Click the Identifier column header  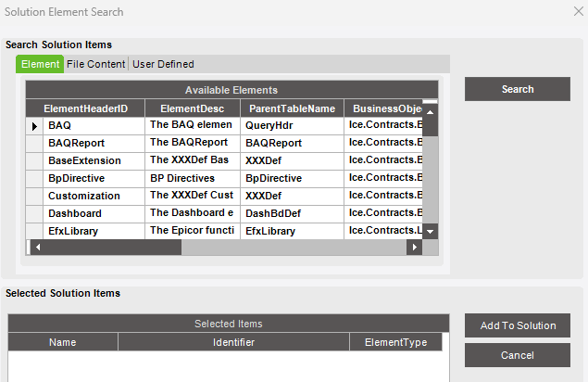[x=233, y=342]
